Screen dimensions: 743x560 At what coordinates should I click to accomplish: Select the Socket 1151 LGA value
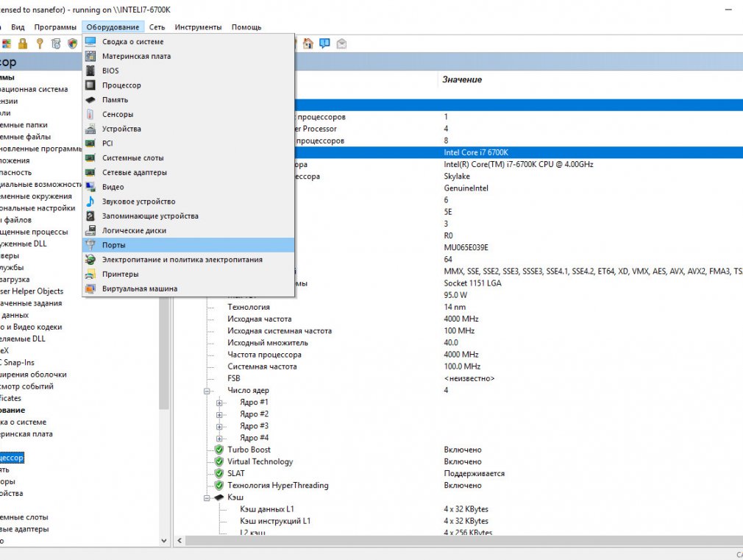coord(472,283)
